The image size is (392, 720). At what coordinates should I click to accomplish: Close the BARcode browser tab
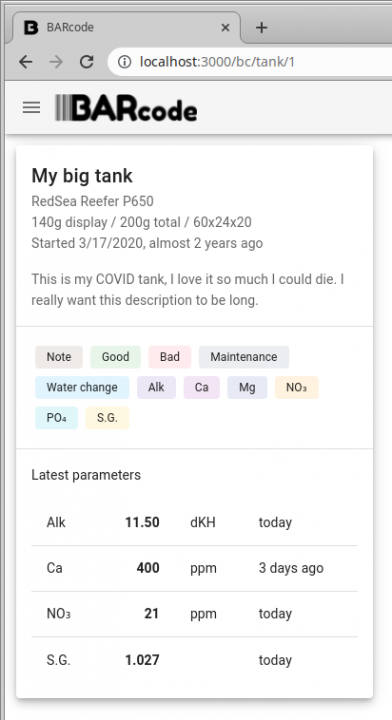tap(225, 28)
